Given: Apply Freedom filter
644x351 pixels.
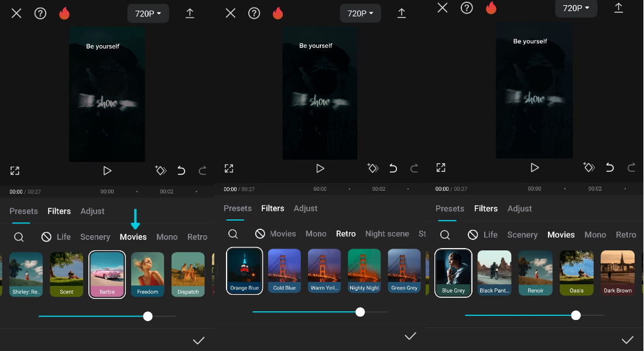Looking at the screenshot, I should (148, 274).
